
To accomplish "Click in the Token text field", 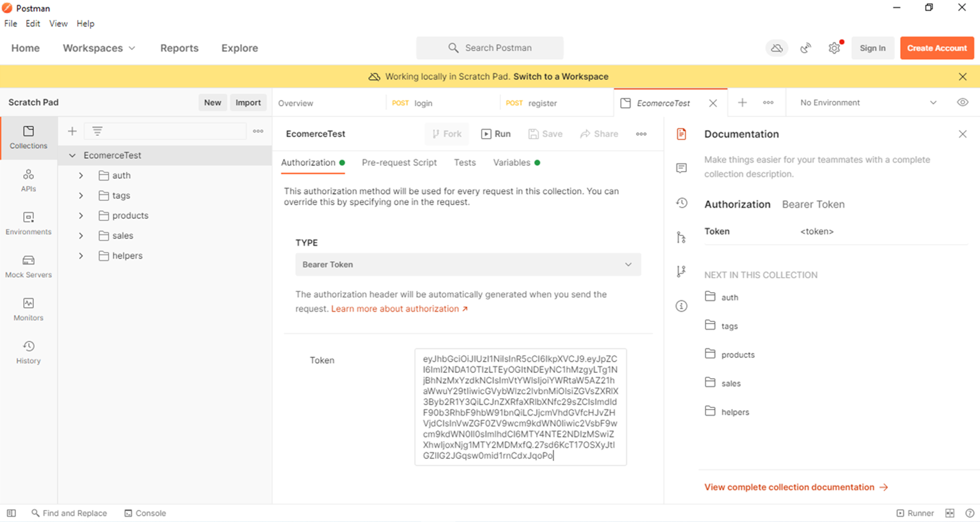I will click(x=520, y=407).
